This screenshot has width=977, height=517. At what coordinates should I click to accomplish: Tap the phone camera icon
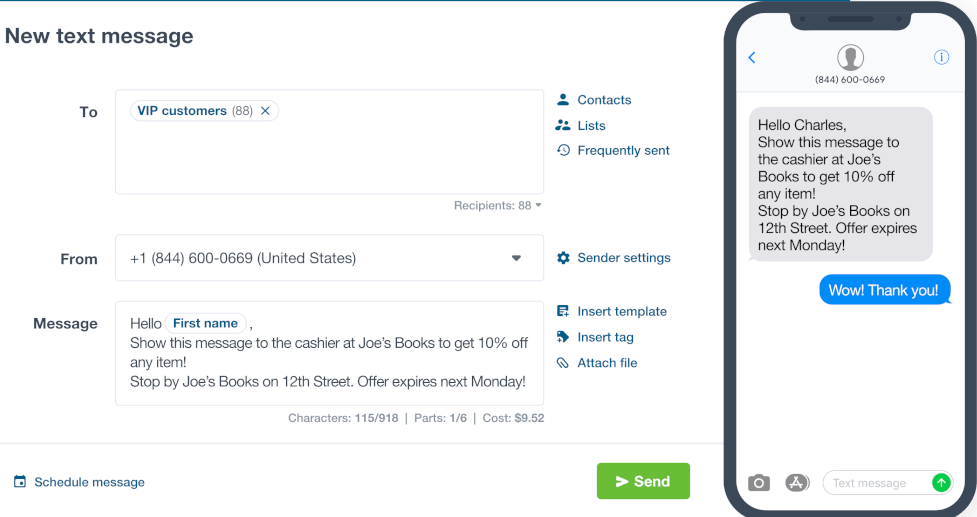758,483
